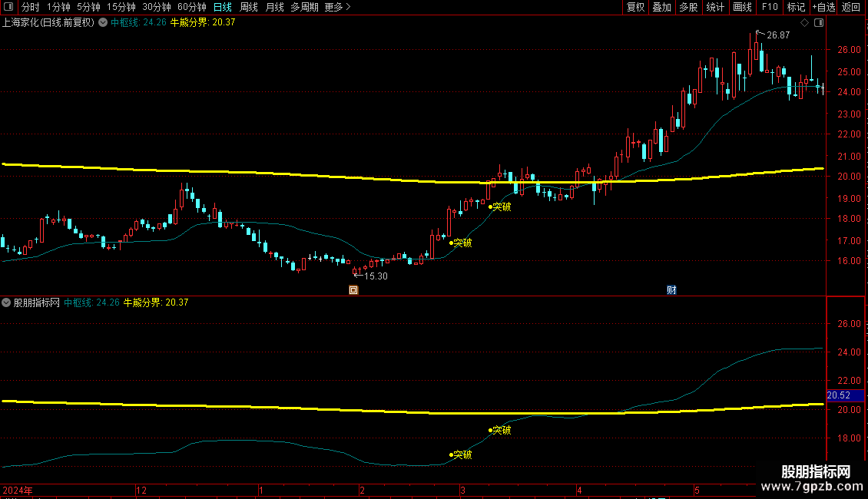Click the diamond icon at chart top-right

[805, 23]
